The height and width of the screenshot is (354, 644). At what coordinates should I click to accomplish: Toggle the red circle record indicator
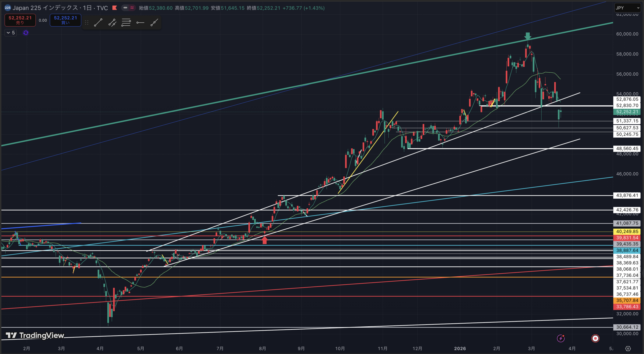click(x=595, y=338)
